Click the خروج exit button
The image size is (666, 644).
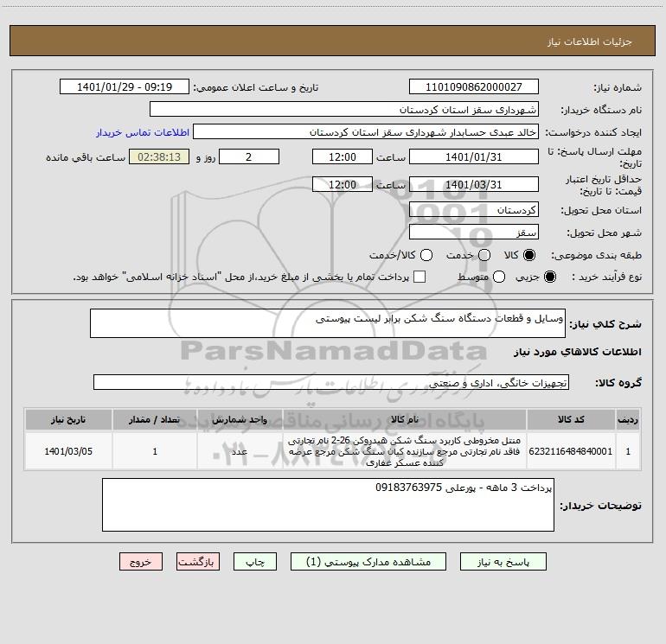coord(141,562)
